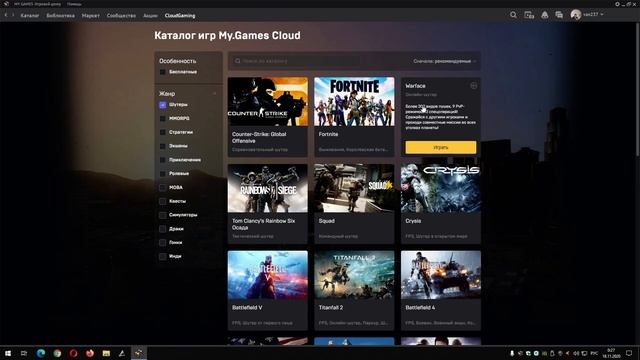Open the Каталог menu tab

[29, 16]
